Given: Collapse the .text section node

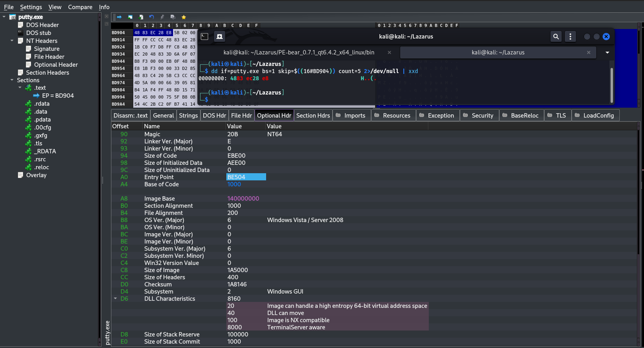Looking at the screenshot, I should point(20,87).
